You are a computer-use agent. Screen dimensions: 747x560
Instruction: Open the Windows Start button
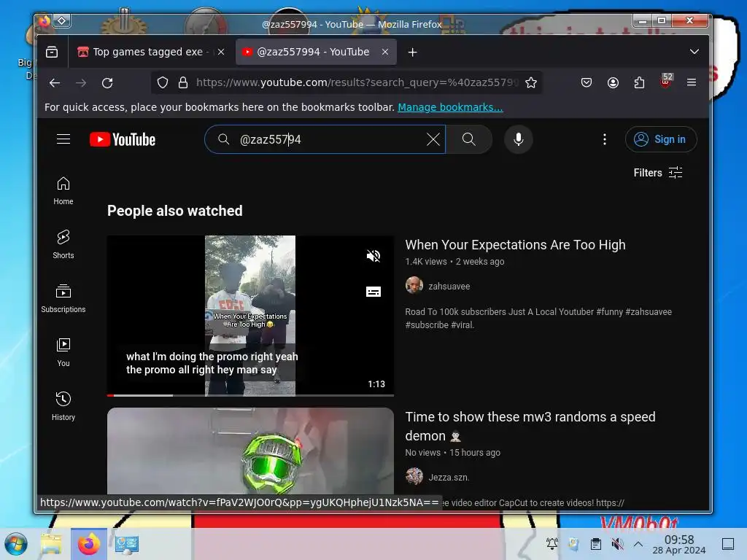tap(16, 544)
